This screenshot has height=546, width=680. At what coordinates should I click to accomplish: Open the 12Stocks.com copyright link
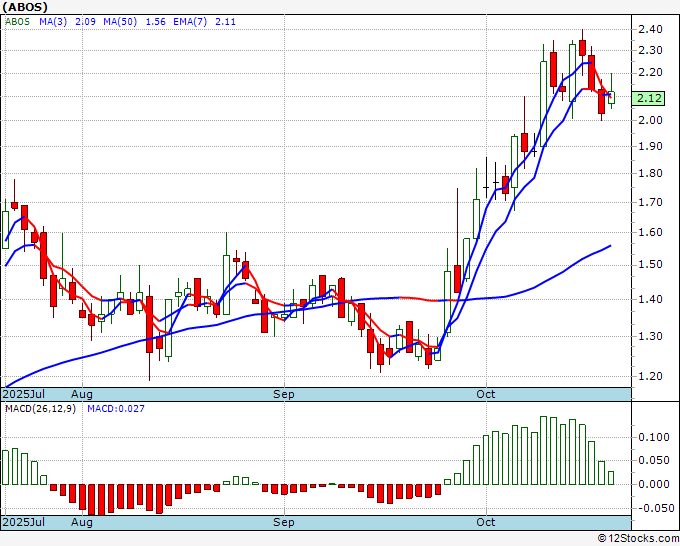click(x=638, y=539)
